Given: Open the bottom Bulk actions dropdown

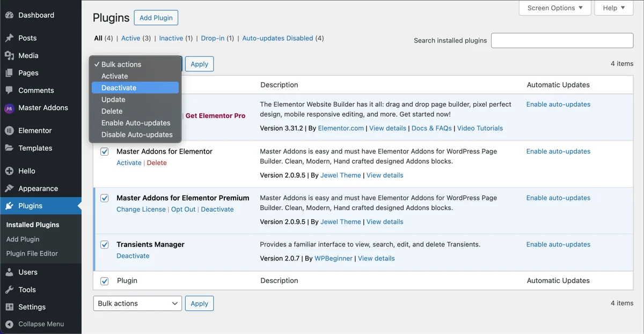Looking at the screenshot, I should (137, 303).
